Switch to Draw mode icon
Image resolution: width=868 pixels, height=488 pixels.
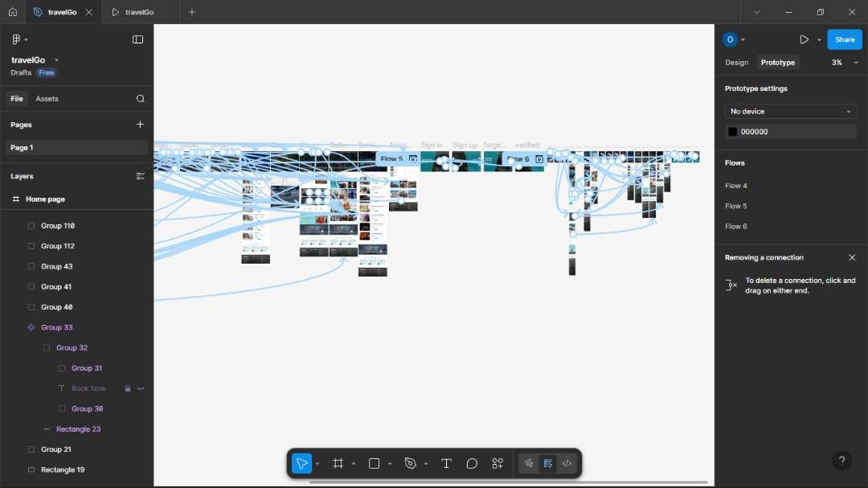point(529,464)
